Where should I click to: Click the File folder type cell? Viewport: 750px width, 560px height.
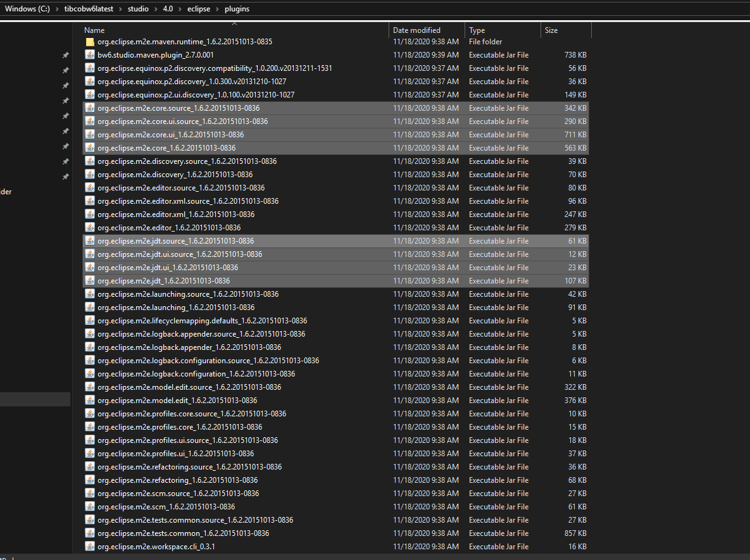click(x=485, y=42)
